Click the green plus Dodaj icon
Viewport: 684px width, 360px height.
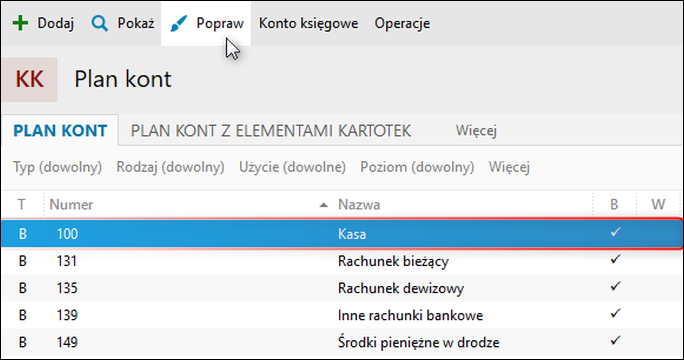pyautogui.click(x=20, y=23)
